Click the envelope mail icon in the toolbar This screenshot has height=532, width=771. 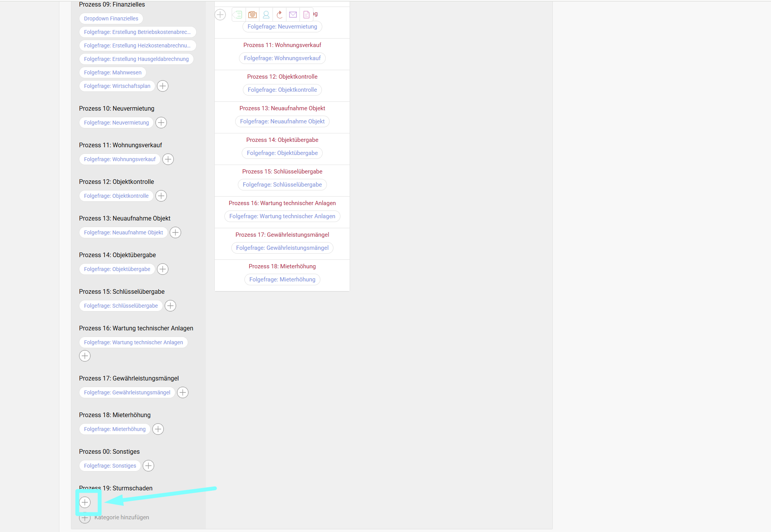pos(293,15)
